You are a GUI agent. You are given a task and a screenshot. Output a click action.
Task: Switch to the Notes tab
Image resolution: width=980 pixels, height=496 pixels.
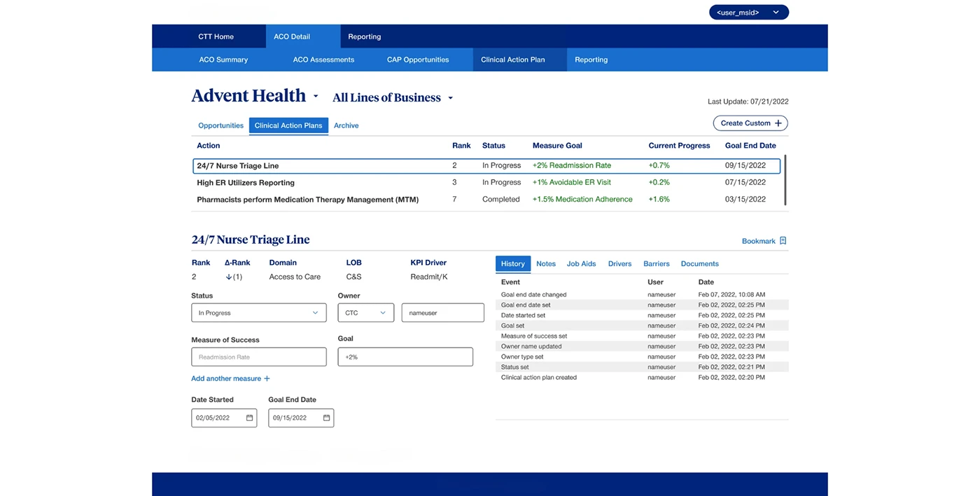(546, 263)
